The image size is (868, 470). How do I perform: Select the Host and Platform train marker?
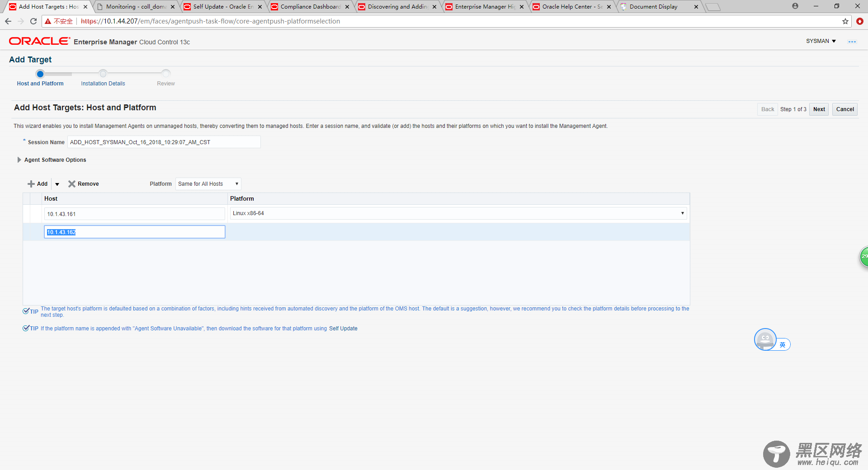40,74
